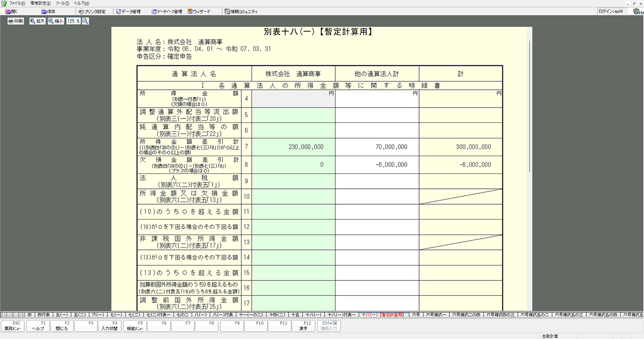Click the magnifier icon beside 125 %
The image size is (644, 339).
coord(85,21)
